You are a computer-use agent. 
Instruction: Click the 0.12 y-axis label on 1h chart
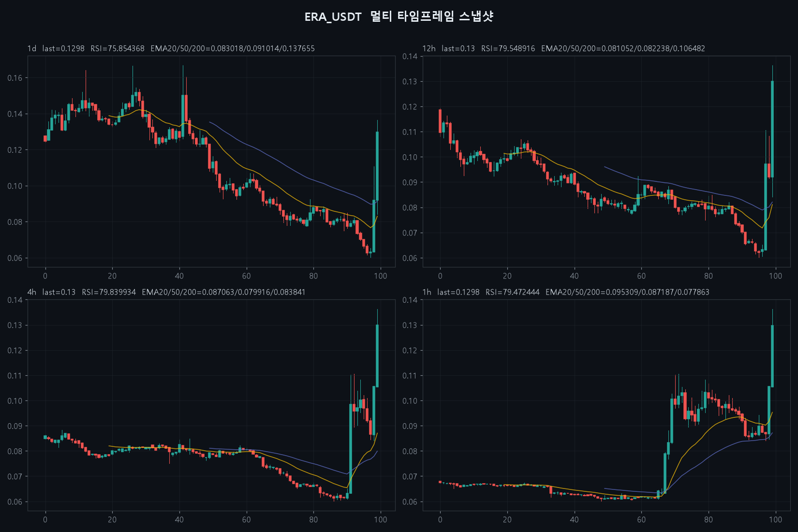point(410,351)
